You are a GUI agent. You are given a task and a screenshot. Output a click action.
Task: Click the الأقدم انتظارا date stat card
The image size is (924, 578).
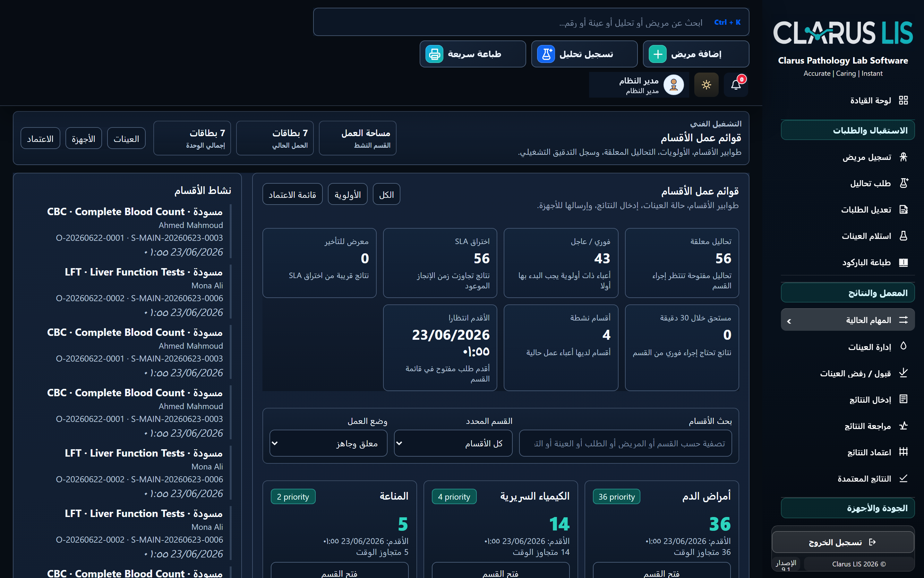tap(440, 348)
